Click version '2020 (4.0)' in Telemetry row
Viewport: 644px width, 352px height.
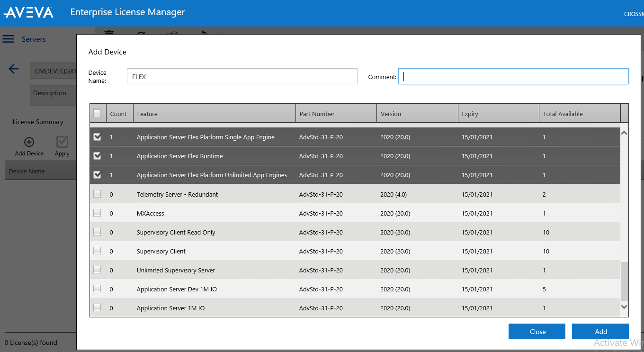(x=394, y=194)
